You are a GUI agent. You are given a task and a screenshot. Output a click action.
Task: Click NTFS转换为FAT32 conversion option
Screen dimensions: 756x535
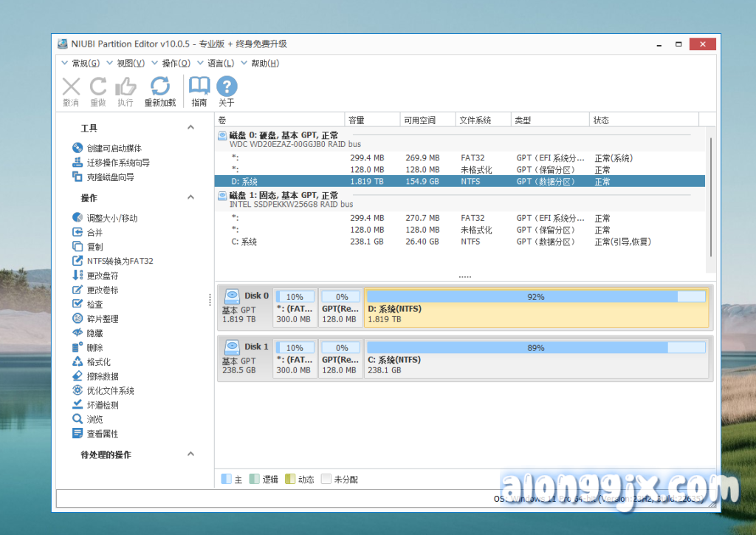pos(120,262)
